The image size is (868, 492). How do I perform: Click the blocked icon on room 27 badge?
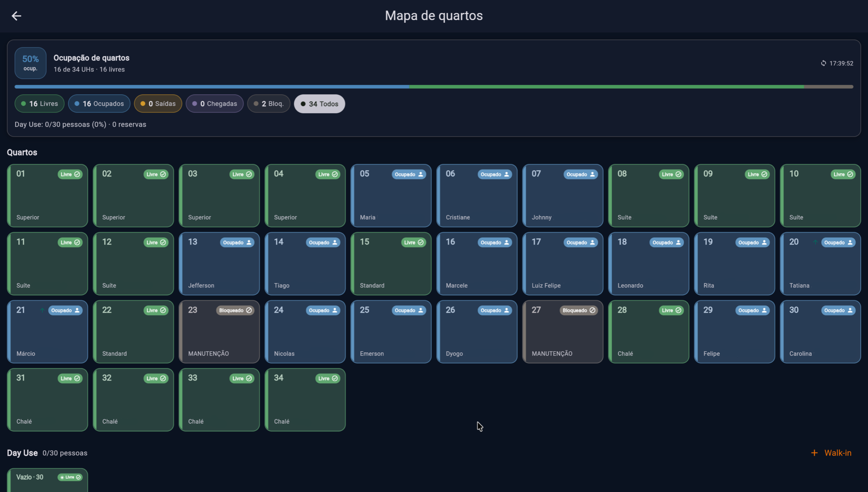click(593, 310)
